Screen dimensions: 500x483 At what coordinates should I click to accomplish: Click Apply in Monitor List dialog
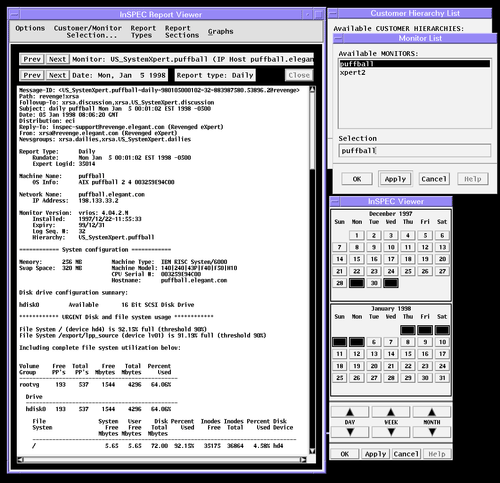click(x=395, y=179)
